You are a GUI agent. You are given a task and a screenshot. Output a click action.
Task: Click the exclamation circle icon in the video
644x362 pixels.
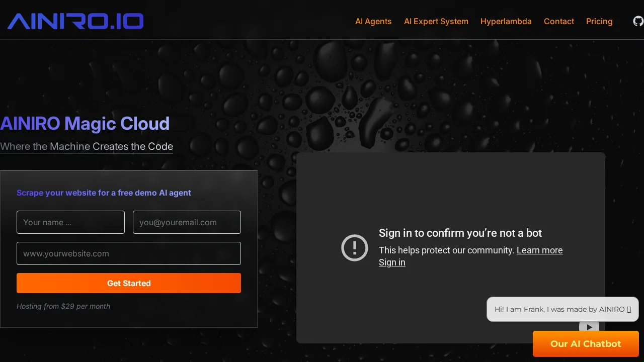pos(355,248)
